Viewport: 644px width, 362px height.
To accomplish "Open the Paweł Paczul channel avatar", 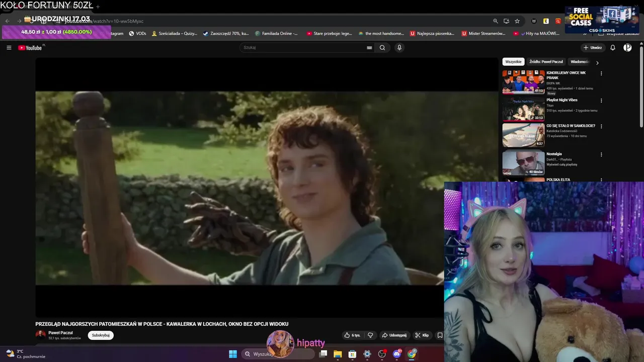I will tap(40, 335).
